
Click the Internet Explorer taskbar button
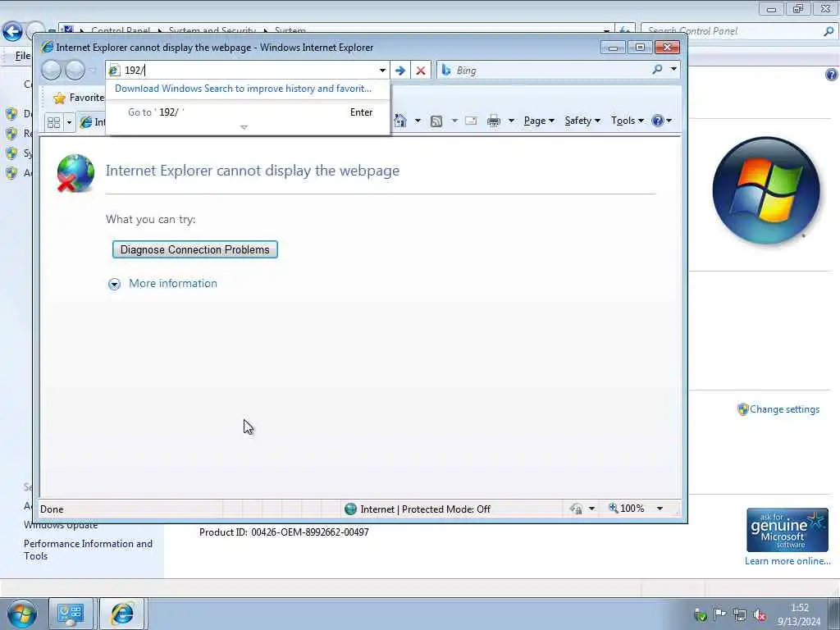click(123, 614)
